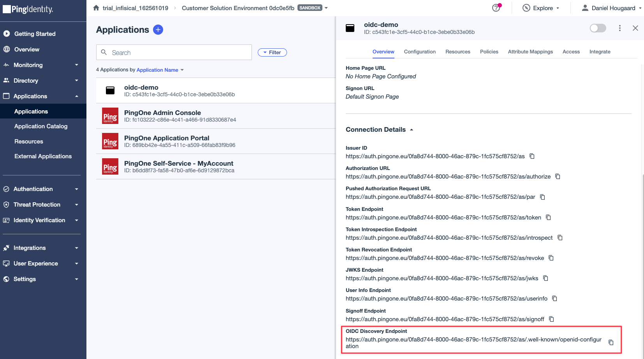Click the PingOne Self-Service MyAccount logo icon
Viewport: 644px width, 359px height.
[x=110, y=166]
